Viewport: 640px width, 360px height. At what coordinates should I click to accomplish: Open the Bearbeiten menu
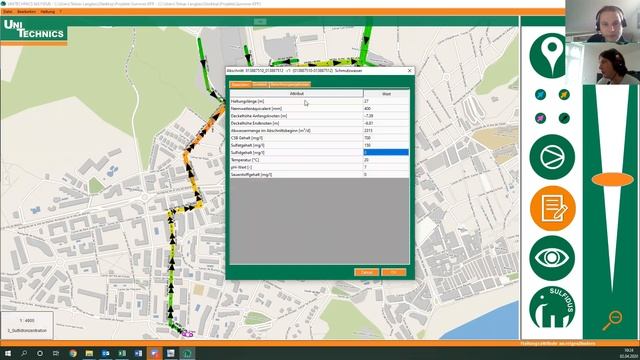tap(27, 12)
